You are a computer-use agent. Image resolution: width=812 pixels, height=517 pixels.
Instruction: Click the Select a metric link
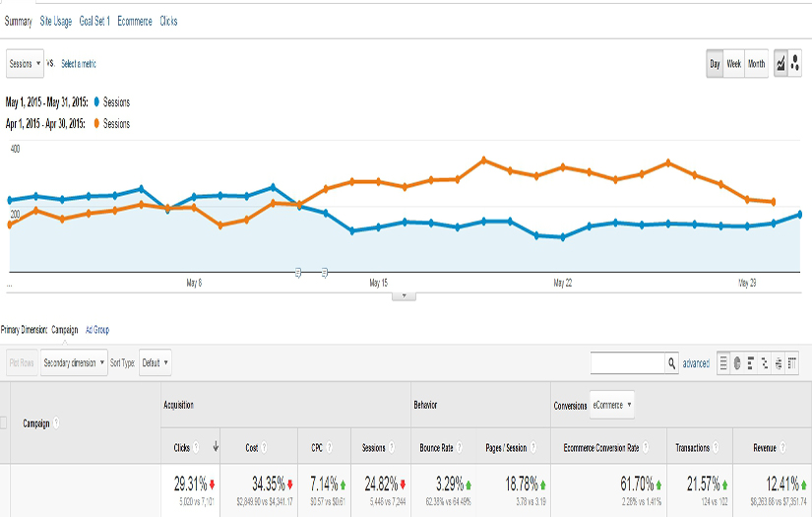click(79, 64)
